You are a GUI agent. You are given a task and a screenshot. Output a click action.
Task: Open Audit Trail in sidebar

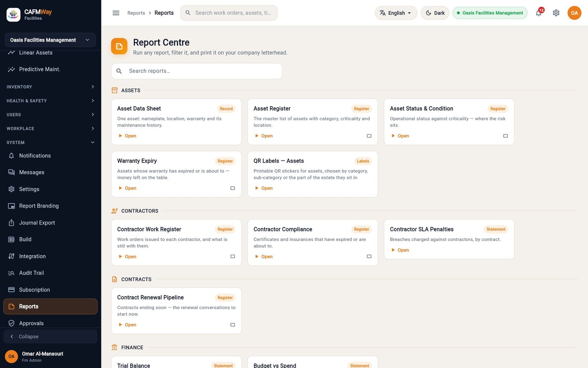click(50, 273)
